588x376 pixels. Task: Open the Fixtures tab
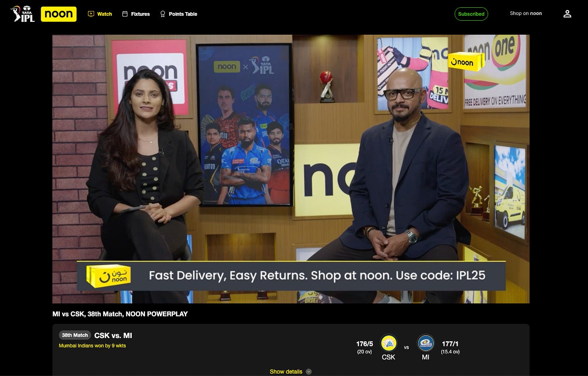[136, 14]
